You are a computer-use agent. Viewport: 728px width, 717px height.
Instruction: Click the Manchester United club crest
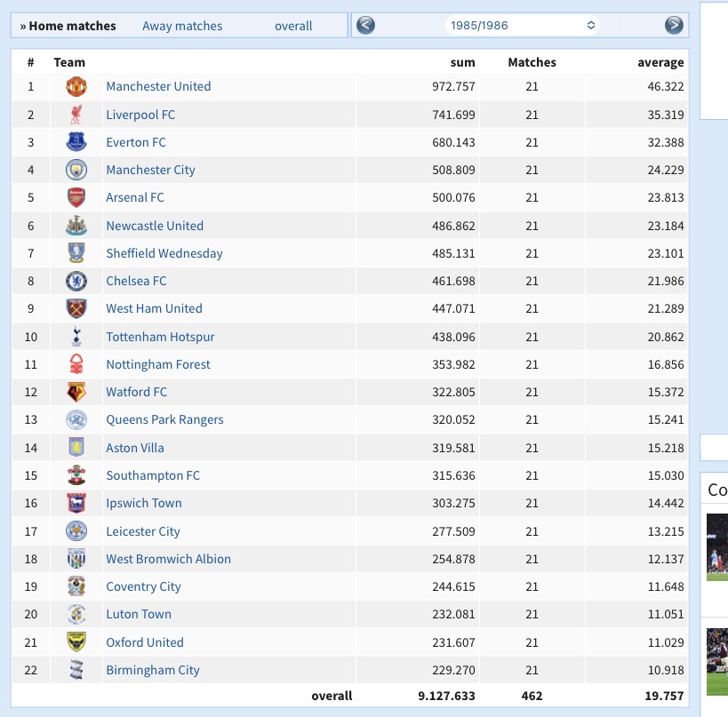pyautogui.click(x=76, y=87)
